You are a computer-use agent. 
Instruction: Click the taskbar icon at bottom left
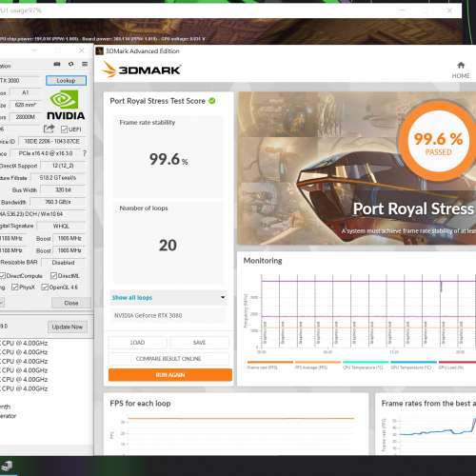pyautogui.click(x=7, y=466)
